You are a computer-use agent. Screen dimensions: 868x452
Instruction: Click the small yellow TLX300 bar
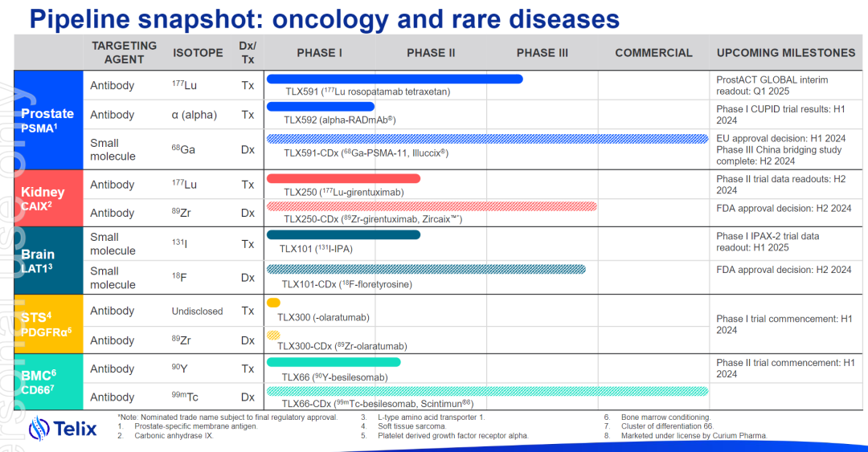click(273, 303)
